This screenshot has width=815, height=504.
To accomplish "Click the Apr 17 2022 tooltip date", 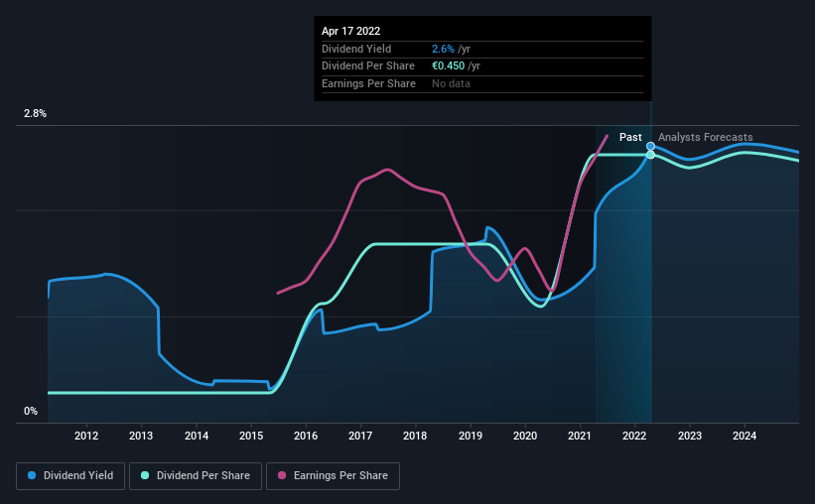I will (350, 31).
